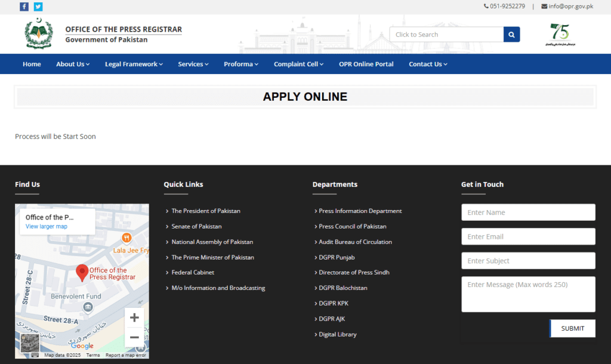This screenshot has height=364, width=611.
Task: Click the Enter Message text area
Action: (529, 294)
